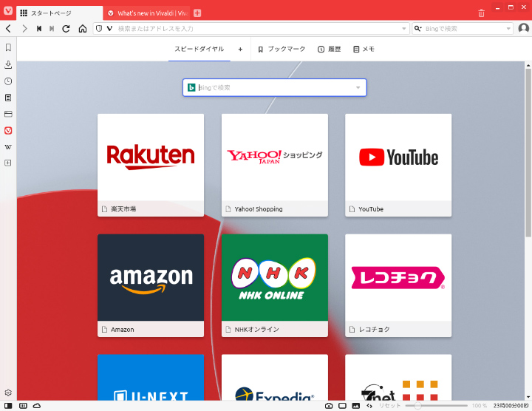Open the Vivaldi menu logo button

[8, 10]
